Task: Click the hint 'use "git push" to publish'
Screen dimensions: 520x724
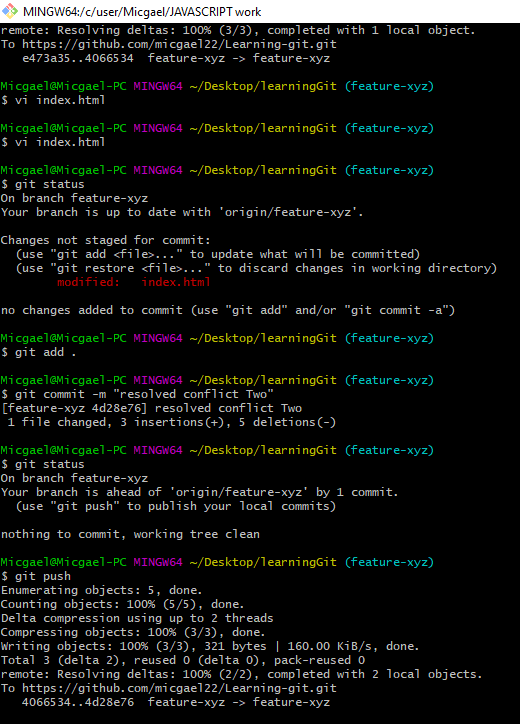Action: point(176,506)
